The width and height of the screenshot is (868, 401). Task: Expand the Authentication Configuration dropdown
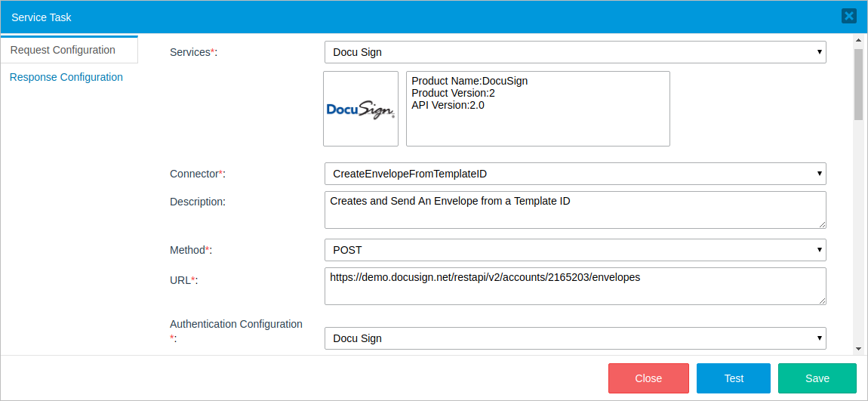[x=574, y=338]
